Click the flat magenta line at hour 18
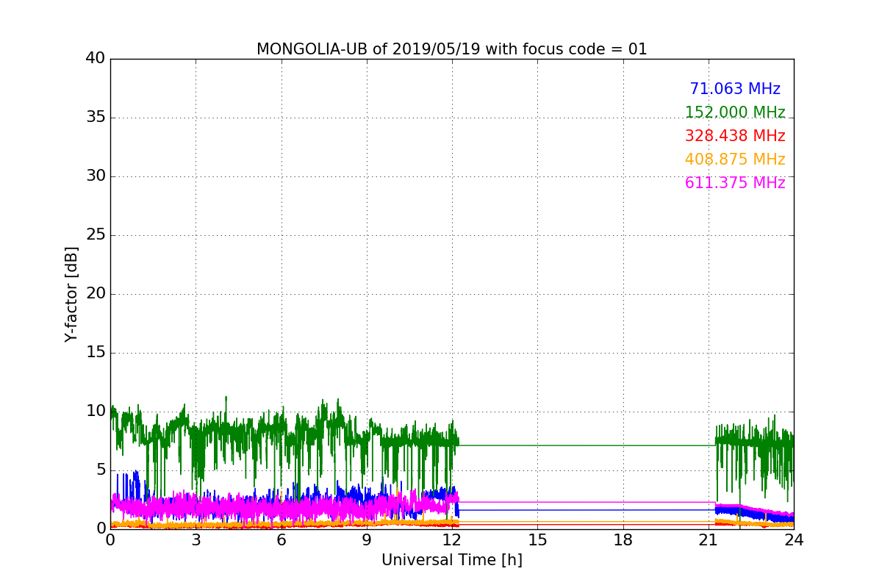882x588 pixels. coord(623,502)
